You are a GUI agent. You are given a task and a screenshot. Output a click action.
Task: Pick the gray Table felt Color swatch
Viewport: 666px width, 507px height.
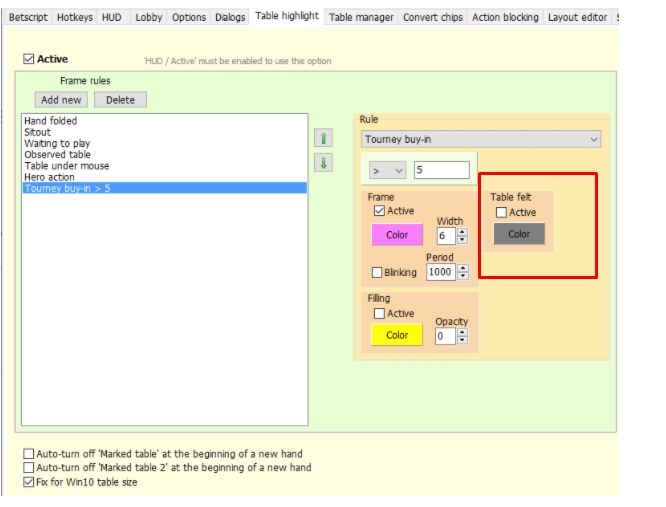pyautogui.click(x=519, y=234)
